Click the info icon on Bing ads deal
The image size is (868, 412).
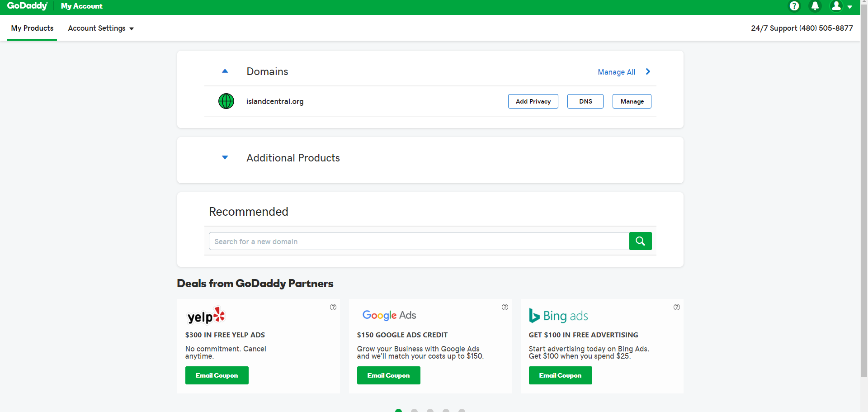(x=677, y=307)
